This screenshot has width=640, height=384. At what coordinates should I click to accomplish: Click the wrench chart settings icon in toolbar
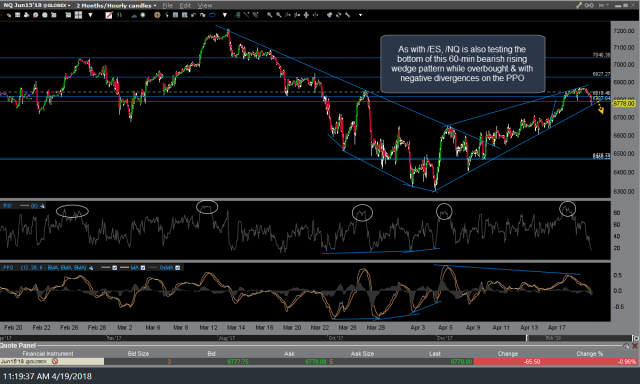pos(347,15)
